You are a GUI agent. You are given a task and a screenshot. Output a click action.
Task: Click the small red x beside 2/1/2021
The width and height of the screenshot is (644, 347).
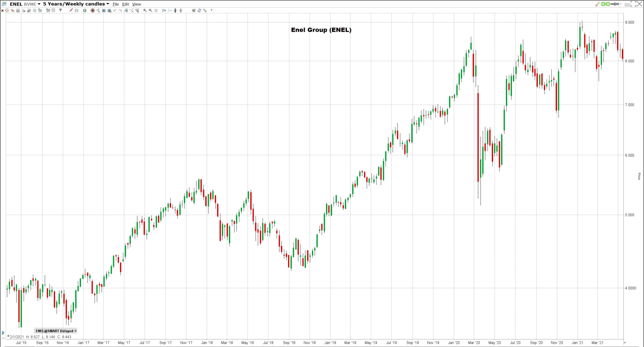(8, 337)
